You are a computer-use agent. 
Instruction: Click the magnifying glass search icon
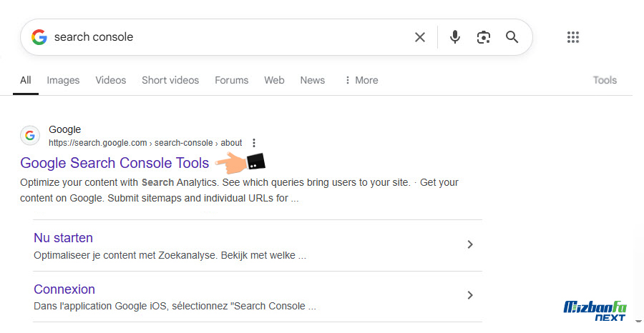(x=512, y=37)
